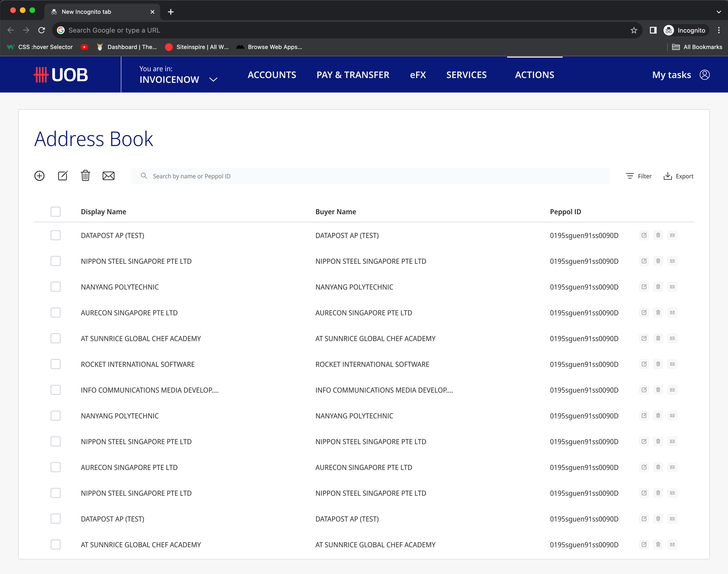Click Search by name or Peppol ID field
The image size is (728, 574).
[x=370, y=176]
